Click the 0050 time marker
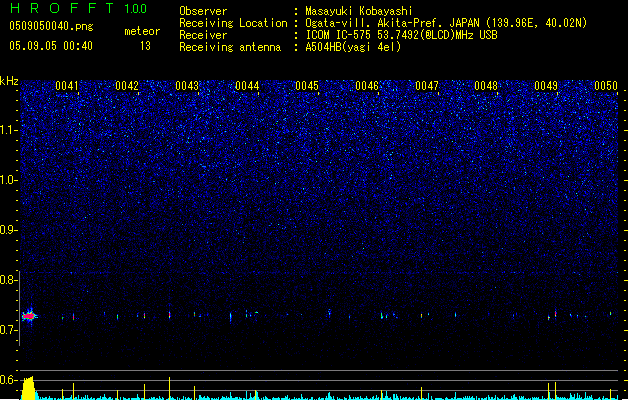Image resolution: width=629 pixels, height=400 pixels. (606, 86)
